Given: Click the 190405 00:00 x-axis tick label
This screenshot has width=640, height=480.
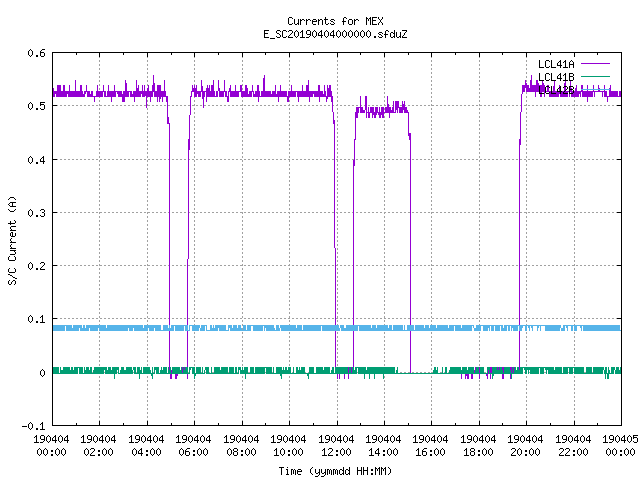Looking at the screenshot, I should click(620, 446).
